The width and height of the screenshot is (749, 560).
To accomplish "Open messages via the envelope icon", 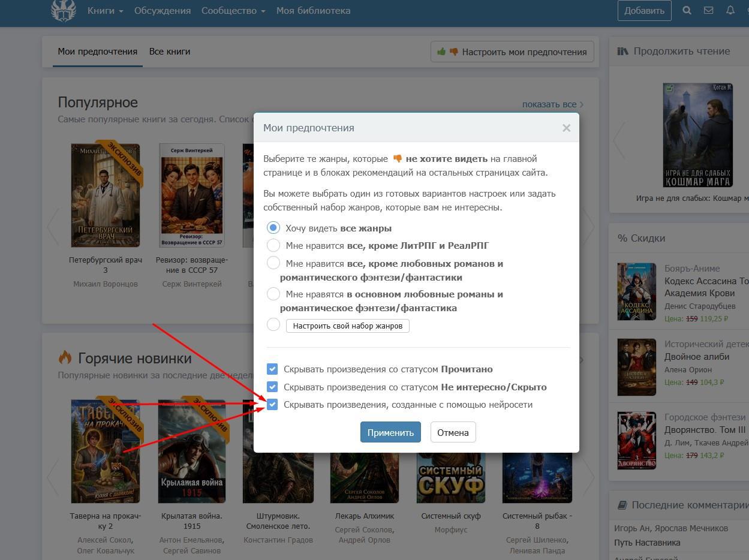I will click(x=709, y=10).
